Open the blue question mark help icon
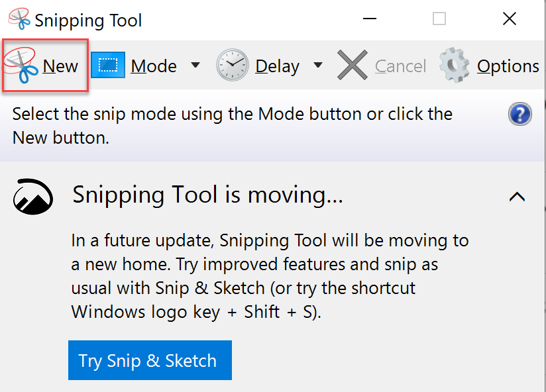The height and width of the screenshot is (392, 546). (x=520, y=114)
